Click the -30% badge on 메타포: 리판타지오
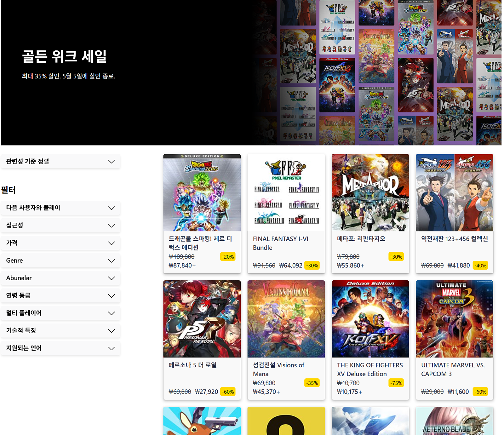The image size is (504, 435). (x=396, y=257)
